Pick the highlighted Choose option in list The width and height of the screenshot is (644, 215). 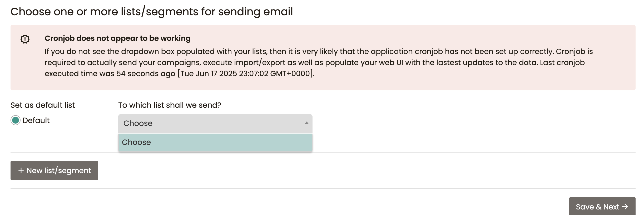(x=215, y=142)
